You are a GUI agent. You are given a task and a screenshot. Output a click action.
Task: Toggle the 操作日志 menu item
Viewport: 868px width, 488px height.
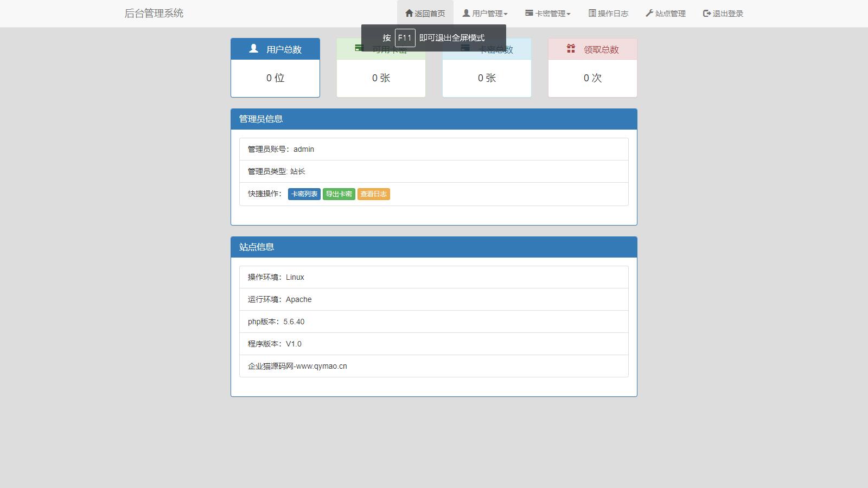(x=609, y=13)
